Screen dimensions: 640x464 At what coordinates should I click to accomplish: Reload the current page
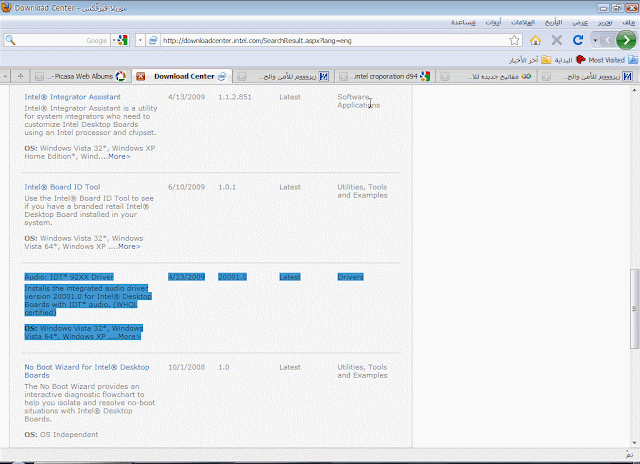pyautogui.click(x=578, y=40)
